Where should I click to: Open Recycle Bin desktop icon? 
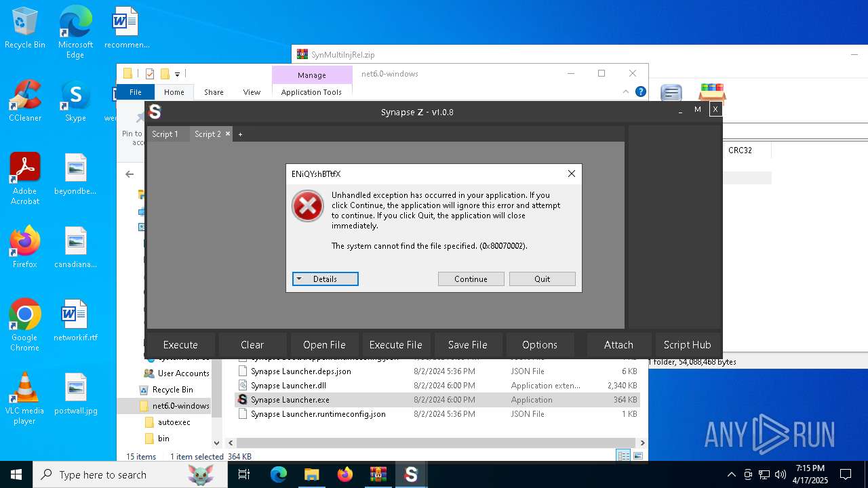pyautogui.click(x=25, y=28)
